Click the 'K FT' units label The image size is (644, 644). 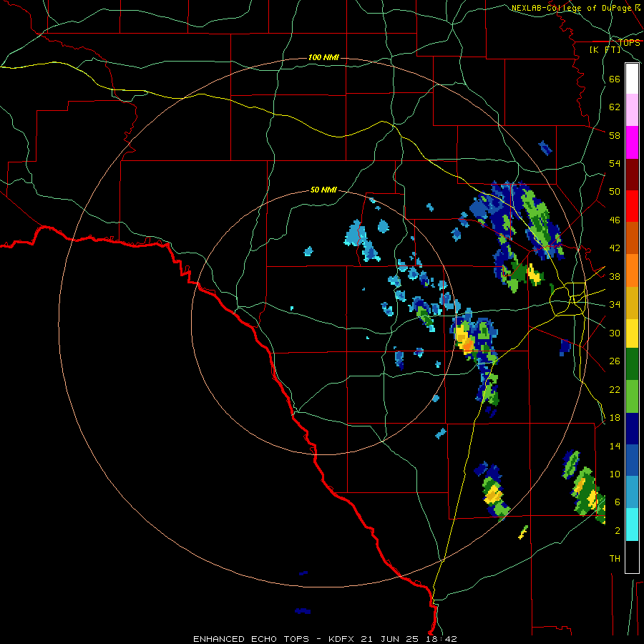[605, 49]
